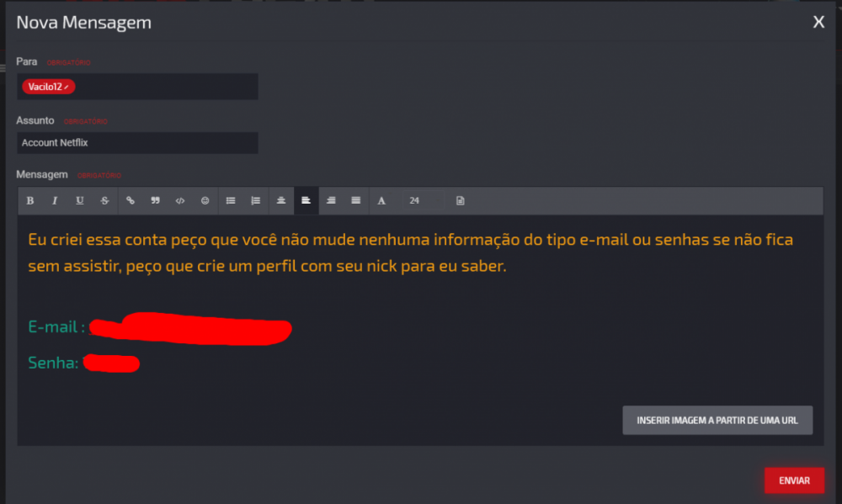This screenshot has width=842, height=504.
Task: Center align the message text
Action: point(281,201)
